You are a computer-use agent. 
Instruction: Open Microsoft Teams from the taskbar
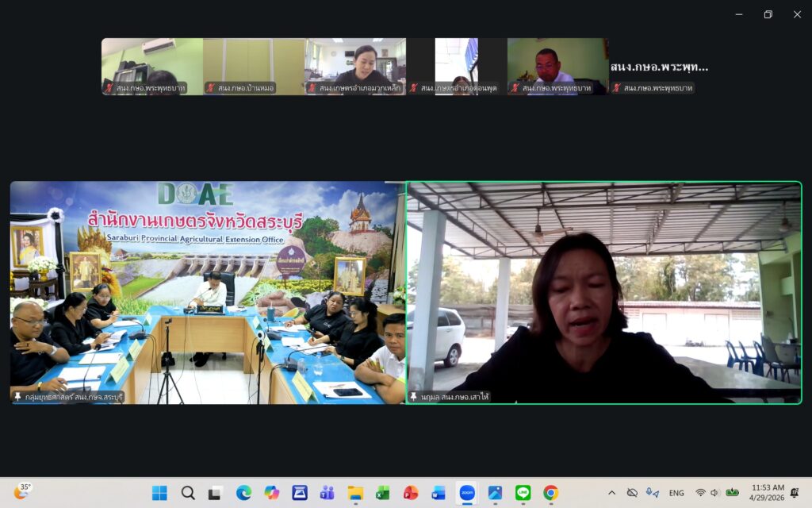[x=327, y=493]
